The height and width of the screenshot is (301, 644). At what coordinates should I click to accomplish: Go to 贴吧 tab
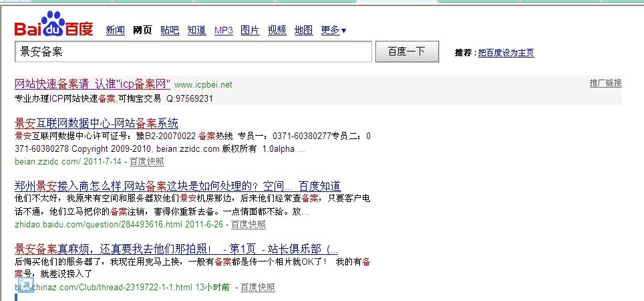tap(170, 30)
